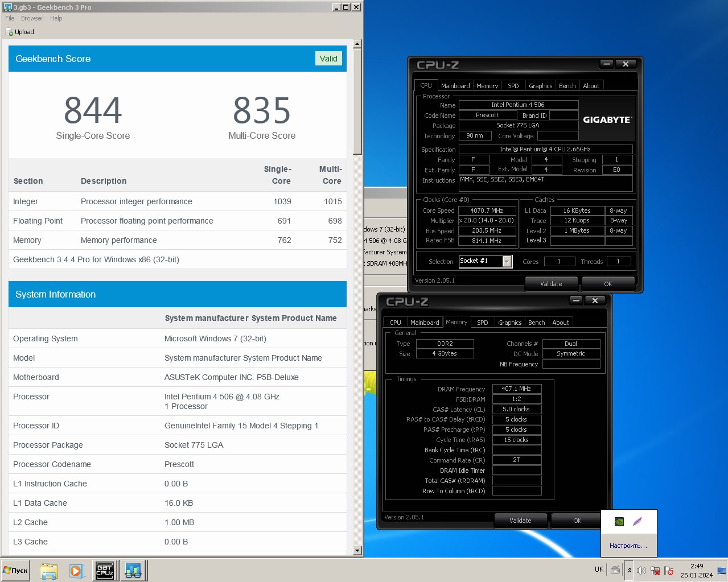Click the Floating Point row in score table
Screen dimensions: 728x582
click(x=178, y=221)
